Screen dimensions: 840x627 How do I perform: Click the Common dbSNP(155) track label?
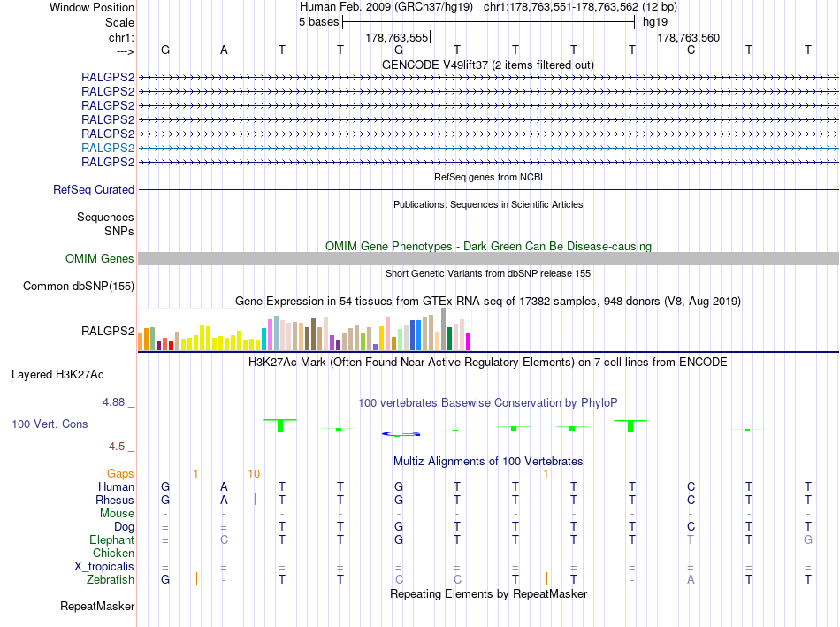[x=79, y=287]
